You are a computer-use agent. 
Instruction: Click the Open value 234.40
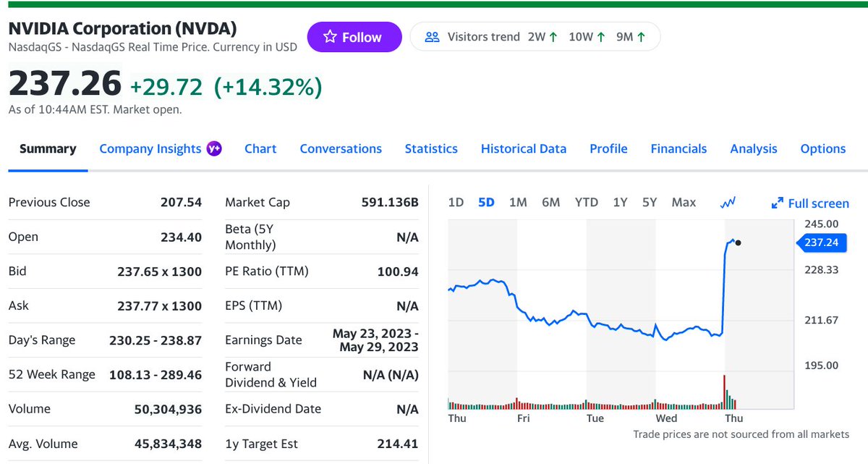[181, 237]
